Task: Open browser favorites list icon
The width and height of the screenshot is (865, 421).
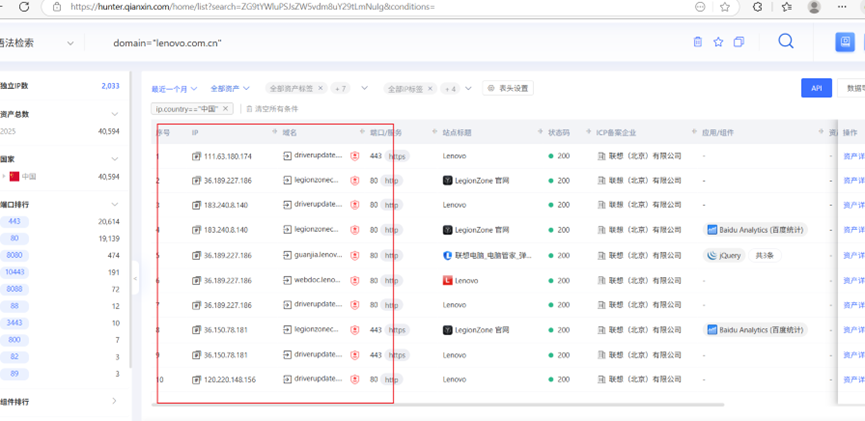Action: [x=787, y=7]
